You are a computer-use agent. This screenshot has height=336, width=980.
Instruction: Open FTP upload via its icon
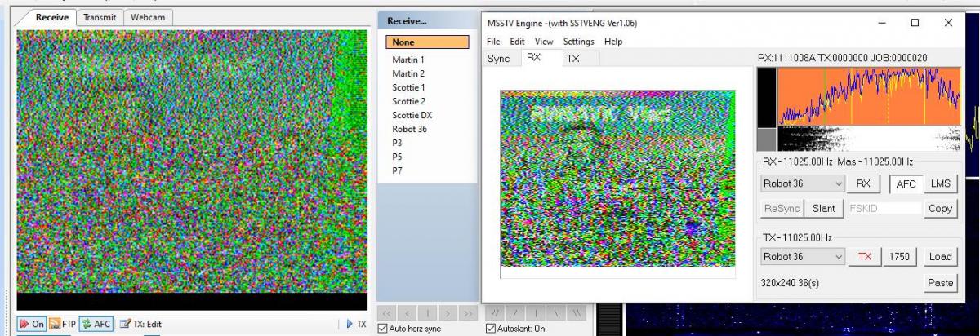(x=53, y=324)
